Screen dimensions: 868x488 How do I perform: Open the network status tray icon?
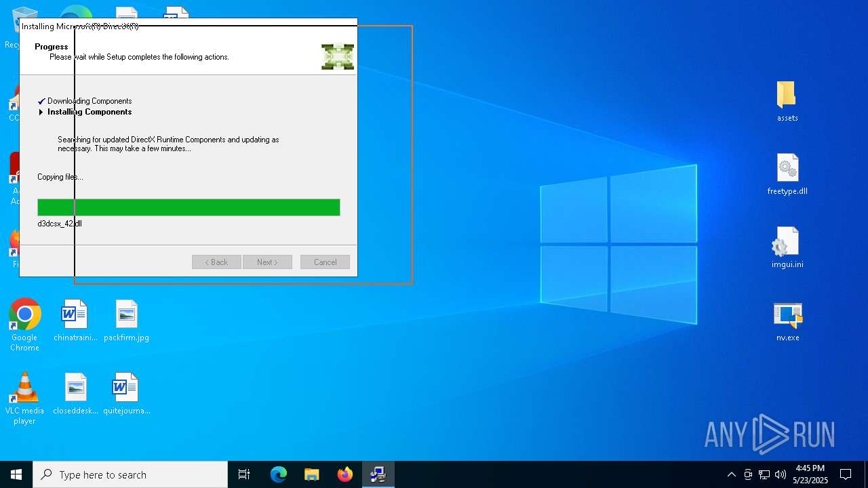click(x=764, y=474)
